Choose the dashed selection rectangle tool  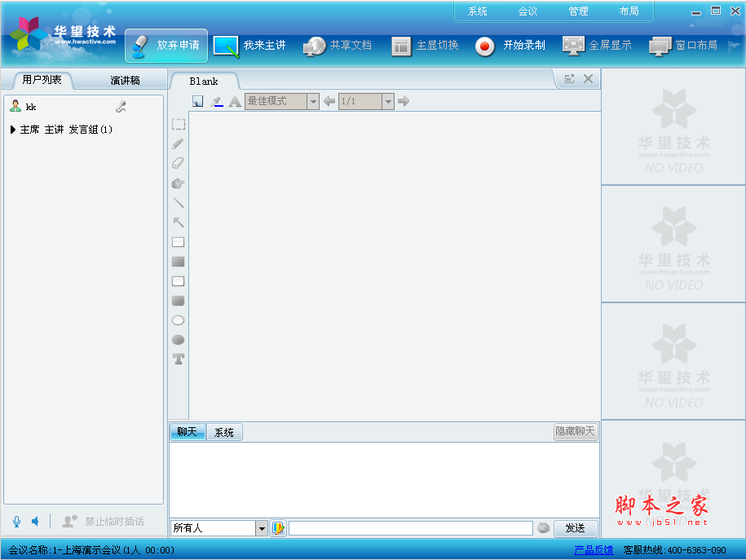click(x=179, y=125)
